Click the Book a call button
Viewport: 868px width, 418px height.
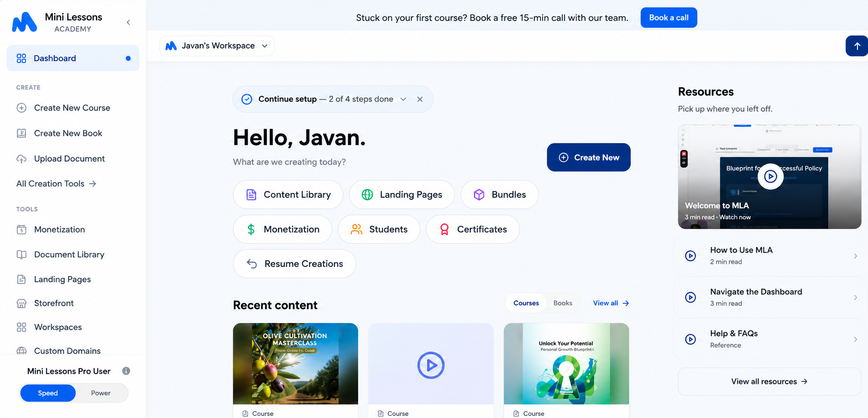pos(669,18)
